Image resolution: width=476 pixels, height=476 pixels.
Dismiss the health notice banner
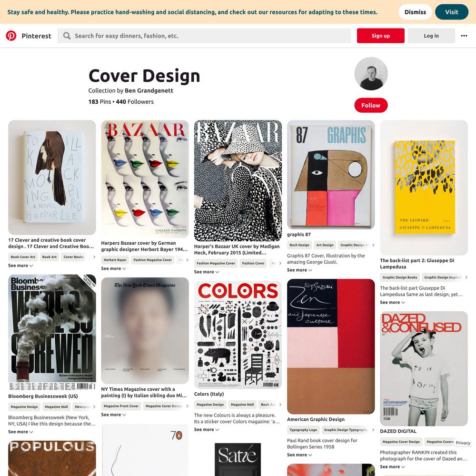click(x=415, y=12)
